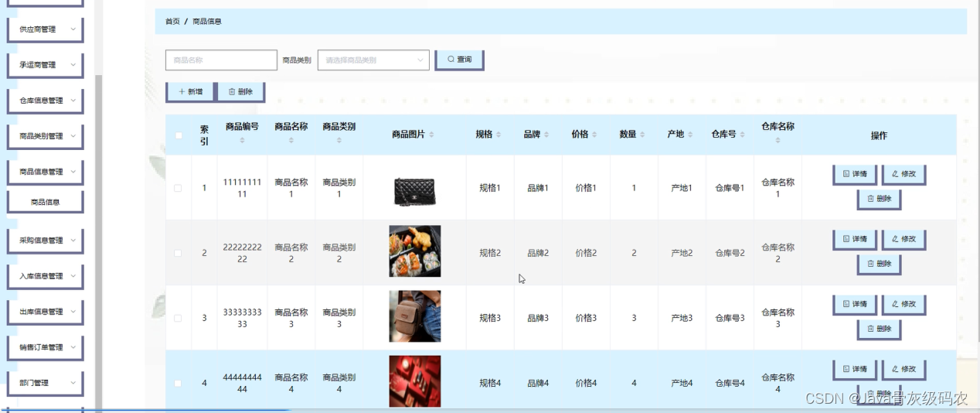Screen dimensions: 980x413
Task: Open 详情 for row 2
Action: [x=854, y=239]
